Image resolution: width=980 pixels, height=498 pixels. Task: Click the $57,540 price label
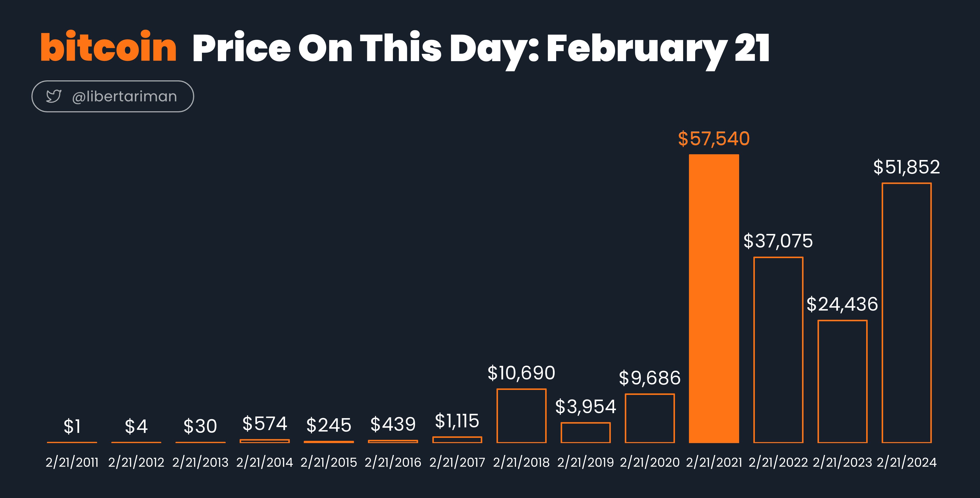714,139
